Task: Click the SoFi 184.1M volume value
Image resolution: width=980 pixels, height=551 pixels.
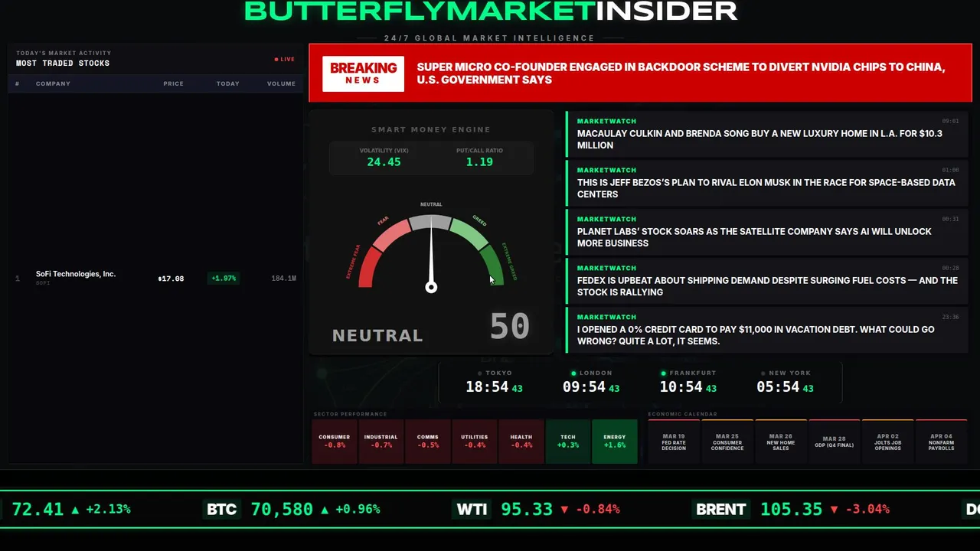Action: coord(283,279)
